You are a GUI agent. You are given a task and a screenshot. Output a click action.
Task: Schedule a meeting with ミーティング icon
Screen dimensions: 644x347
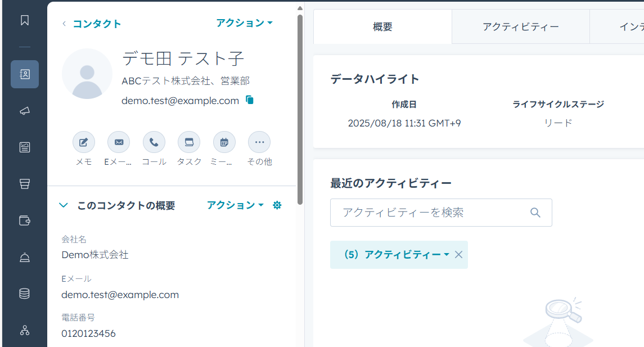224,142
